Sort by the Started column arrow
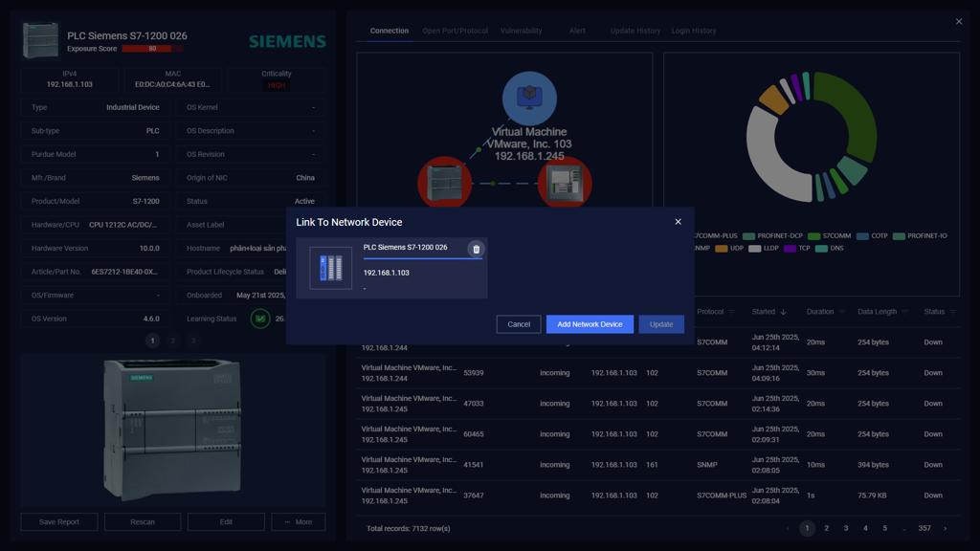The width and height of the screenshot is (980, 551). (783, 312)
